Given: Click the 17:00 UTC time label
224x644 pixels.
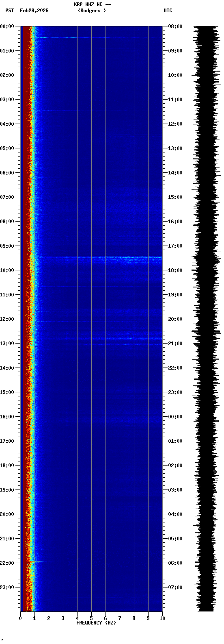Looking at the screenshot, I should pos(175,246).
